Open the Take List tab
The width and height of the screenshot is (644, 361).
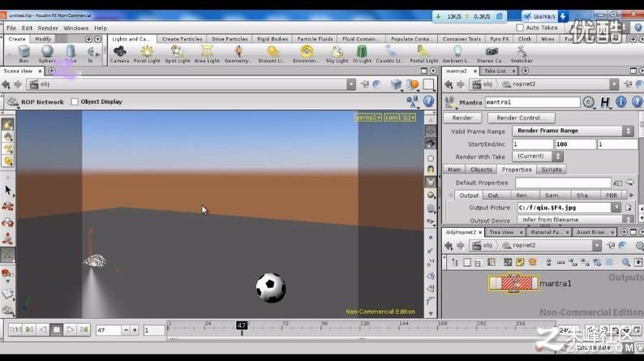[x=495, y=71]
